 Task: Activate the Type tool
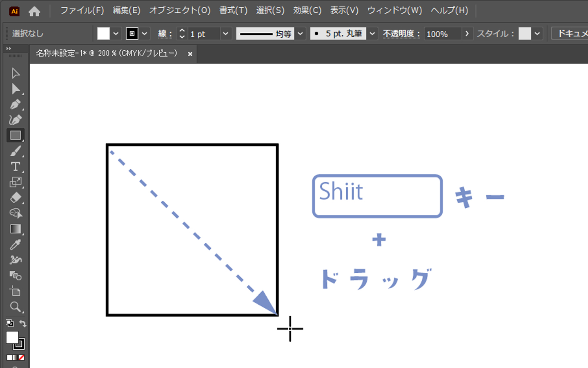click(16, 167)
